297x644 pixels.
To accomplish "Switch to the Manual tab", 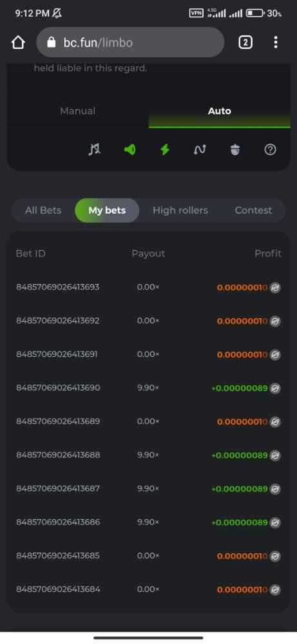I will [78, 111].
